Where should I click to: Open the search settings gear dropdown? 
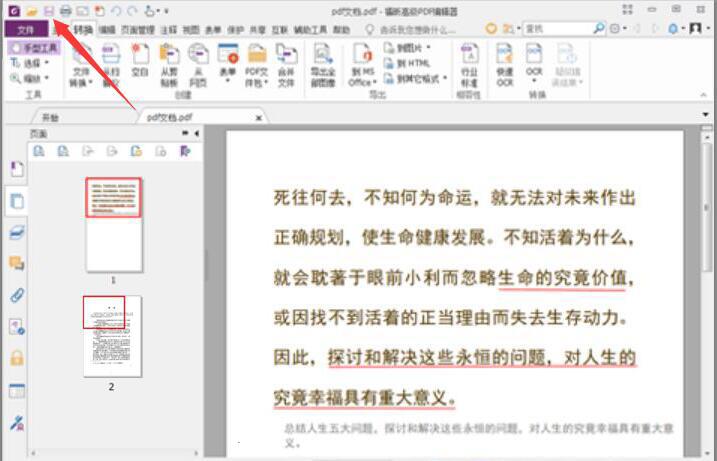click(617, 29)
